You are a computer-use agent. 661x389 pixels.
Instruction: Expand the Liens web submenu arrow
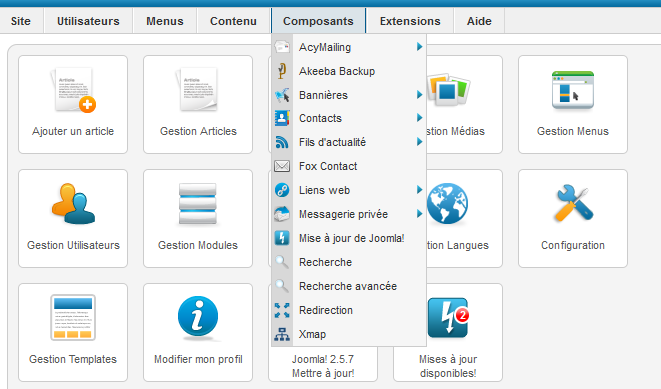(x=419, y=190)
